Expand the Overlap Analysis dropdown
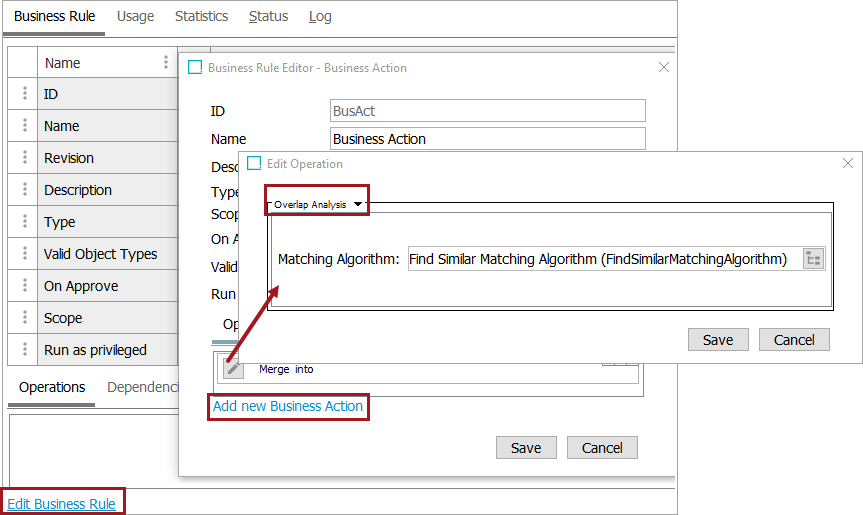 tap(358, 204)
